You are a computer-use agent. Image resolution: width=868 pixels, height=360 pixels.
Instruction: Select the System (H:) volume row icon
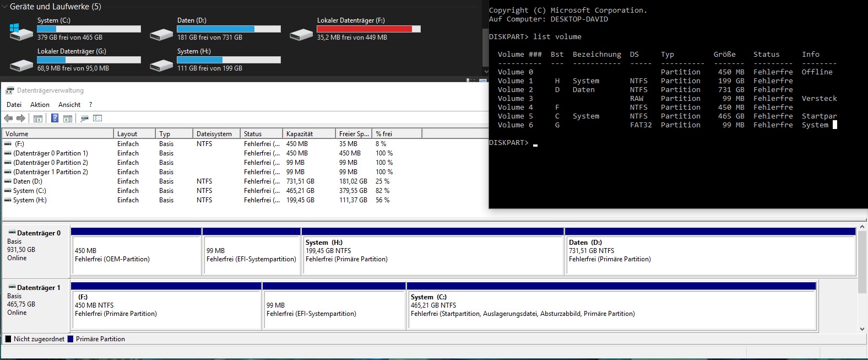tap(8, 200)
